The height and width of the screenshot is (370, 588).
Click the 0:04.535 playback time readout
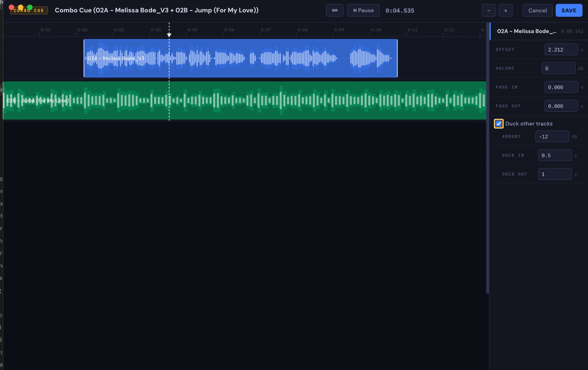pyautogui.click(x=400, y=11)
